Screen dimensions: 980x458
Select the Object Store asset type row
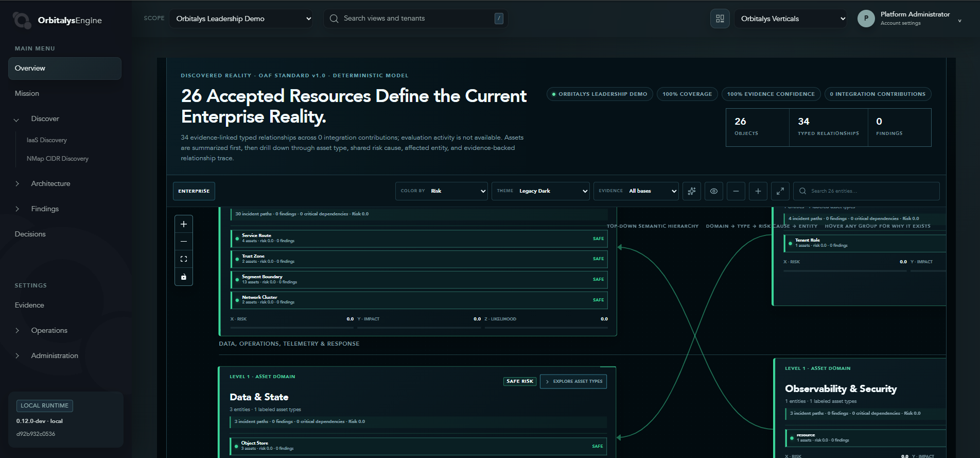click(418, 446)
